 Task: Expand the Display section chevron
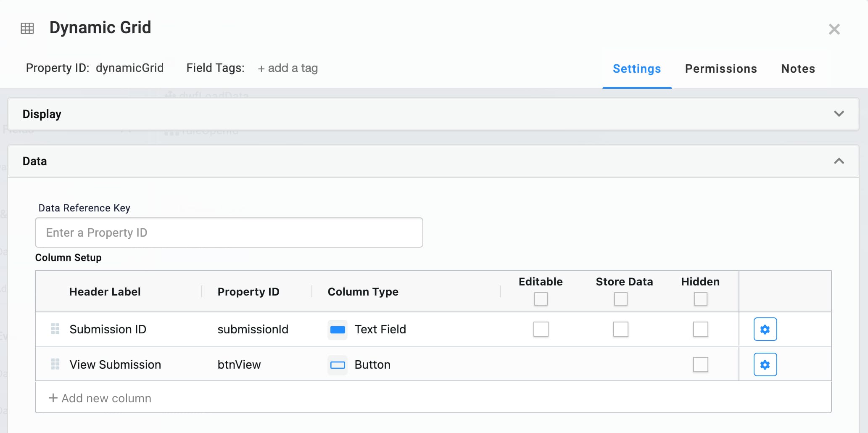(839, 114)
